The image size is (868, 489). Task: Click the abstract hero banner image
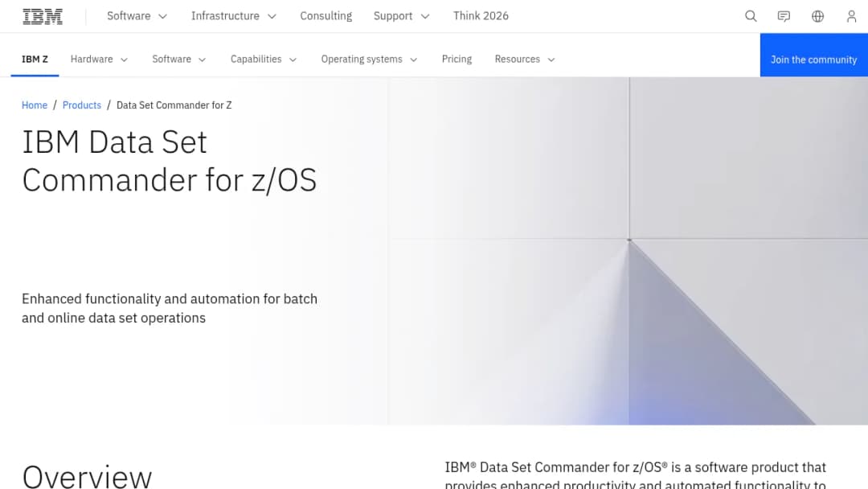point(628,251)
